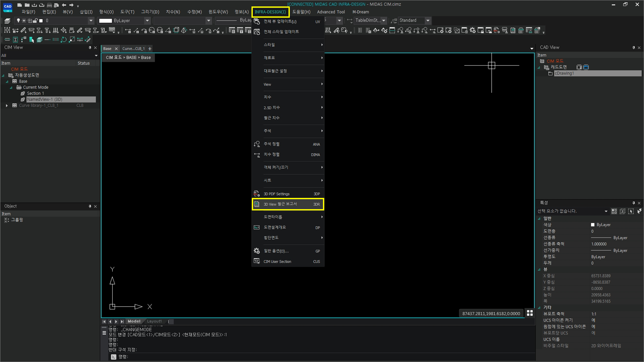Click the panel layout icon next to 캐드도면

579,67
